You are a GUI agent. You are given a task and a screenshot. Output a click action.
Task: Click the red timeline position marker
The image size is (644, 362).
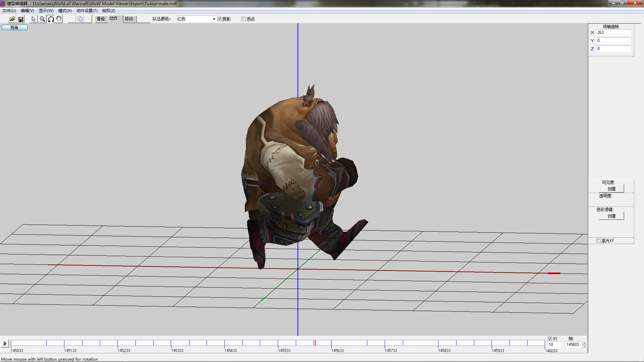point(315,343)
